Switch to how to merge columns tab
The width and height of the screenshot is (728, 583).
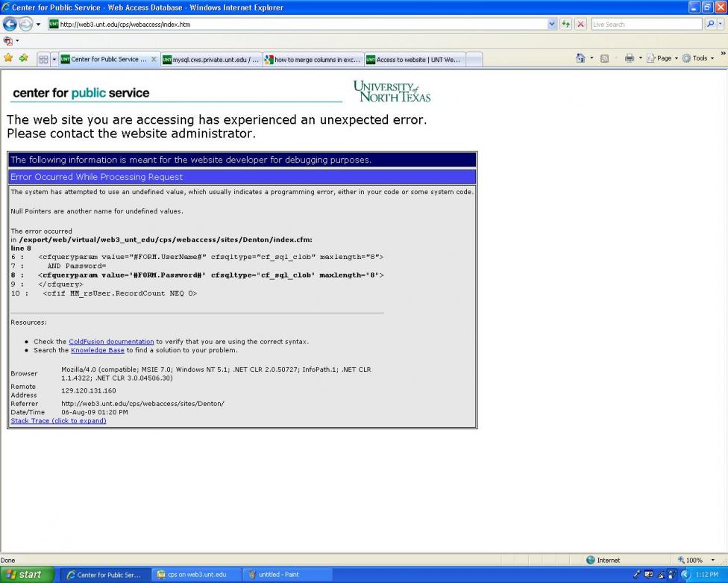[313, 60]
